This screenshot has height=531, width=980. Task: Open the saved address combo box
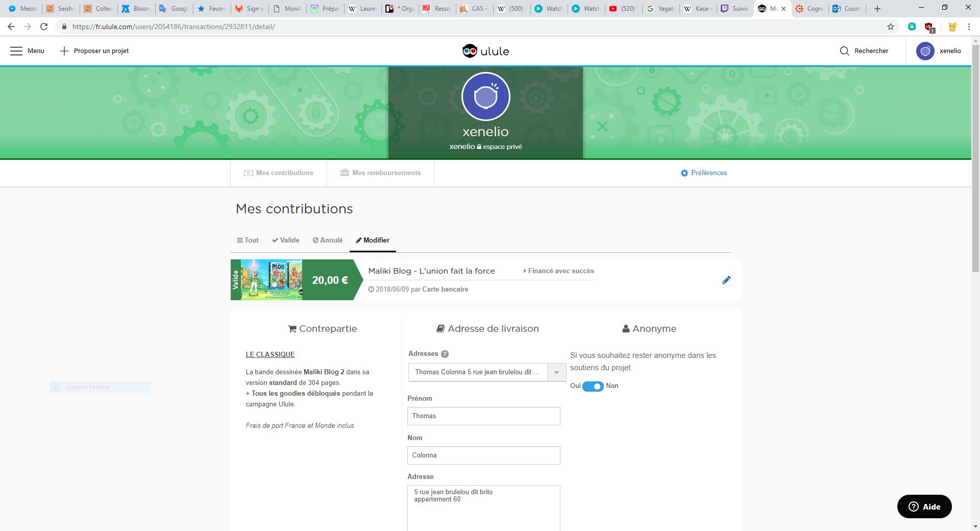click(x=477, y=372)
